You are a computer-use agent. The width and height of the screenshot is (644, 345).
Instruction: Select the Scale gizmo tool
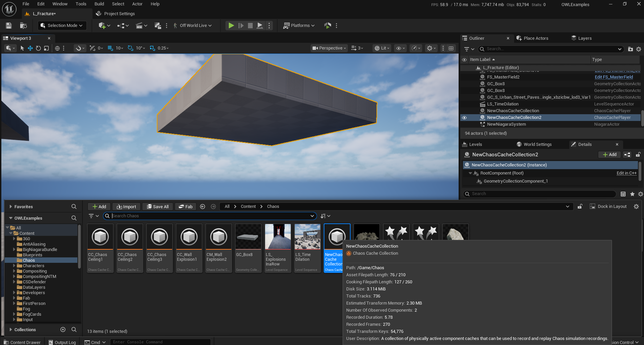tap(46, 48)
